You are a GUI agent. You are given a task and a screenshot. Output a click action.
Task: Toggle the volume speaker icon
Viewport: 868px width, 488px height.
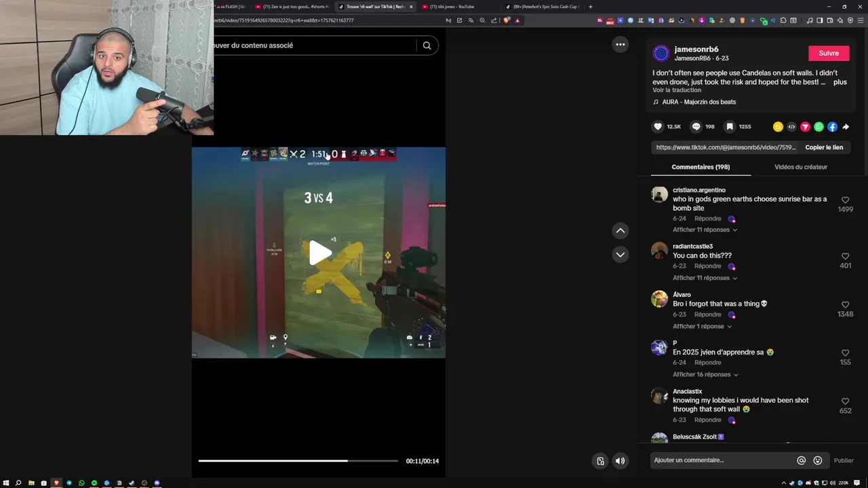point(620,461)
